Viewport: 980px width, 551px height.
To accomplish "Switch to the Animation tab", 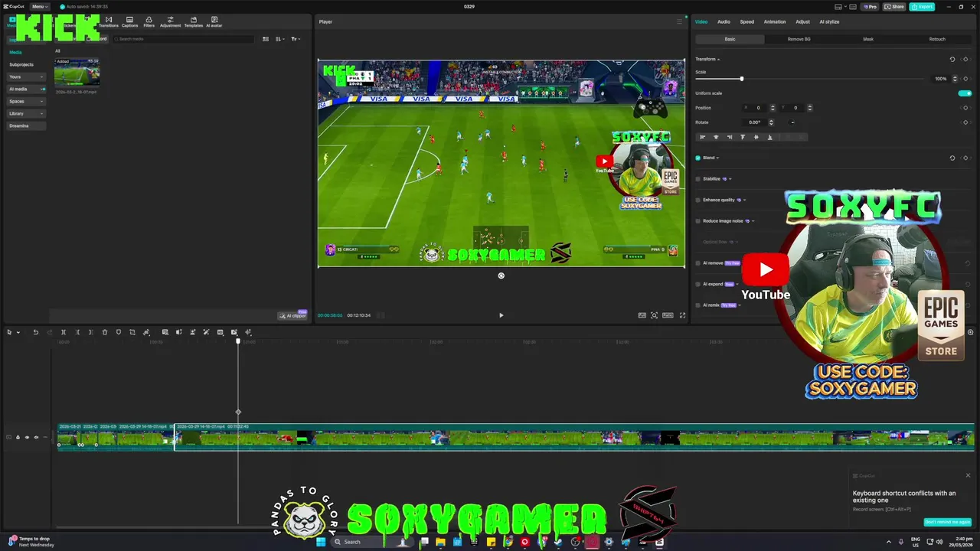I will click(775, 21).
